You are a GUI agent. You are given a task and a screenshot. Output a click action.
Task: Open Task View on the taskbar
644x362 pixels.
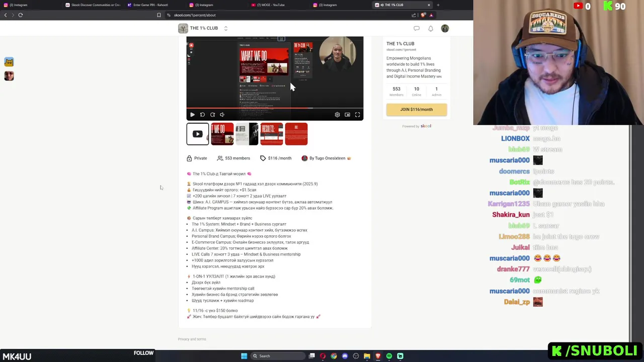coord(312,356)
